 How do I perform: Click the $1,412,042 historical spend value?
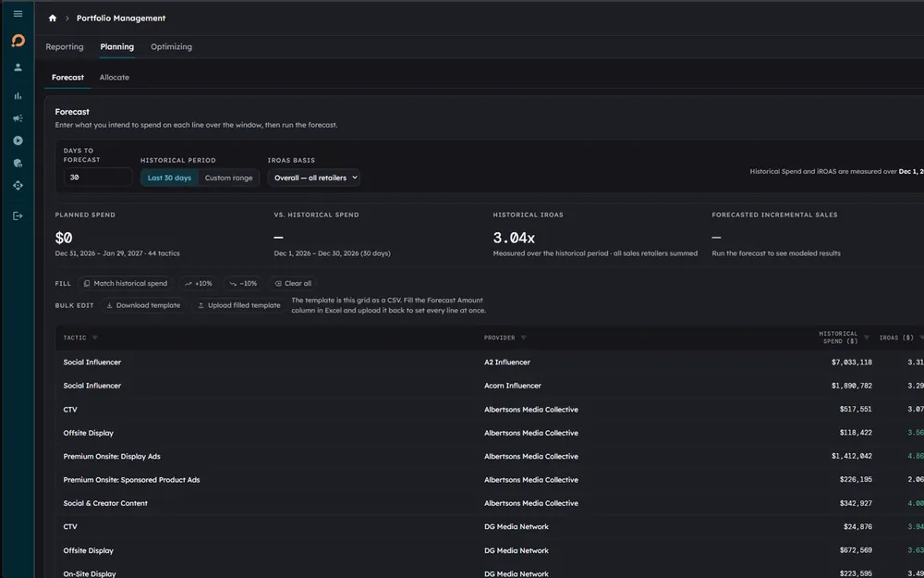coord(852,457)
